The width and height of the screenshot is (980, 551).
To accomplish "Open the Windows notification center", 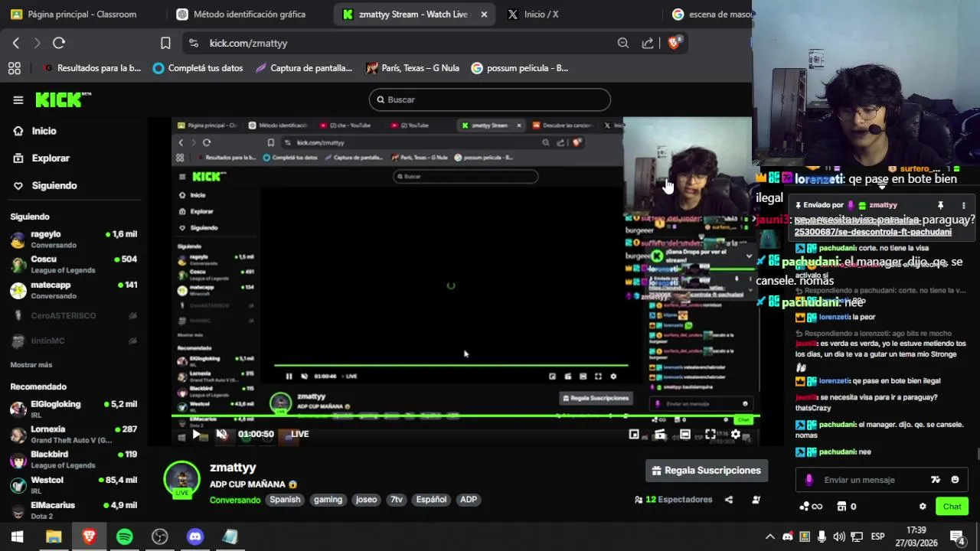I will [957, 536].
